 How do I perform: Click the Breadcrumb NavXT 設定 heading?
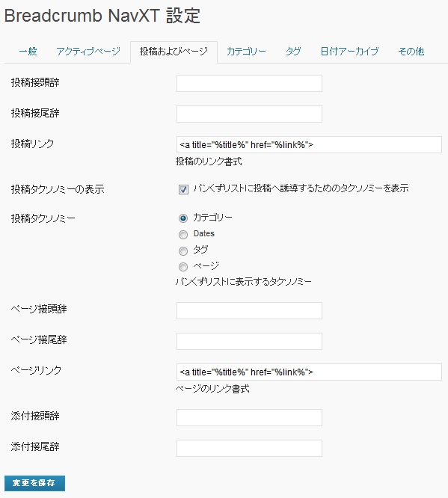pos(102,15)
